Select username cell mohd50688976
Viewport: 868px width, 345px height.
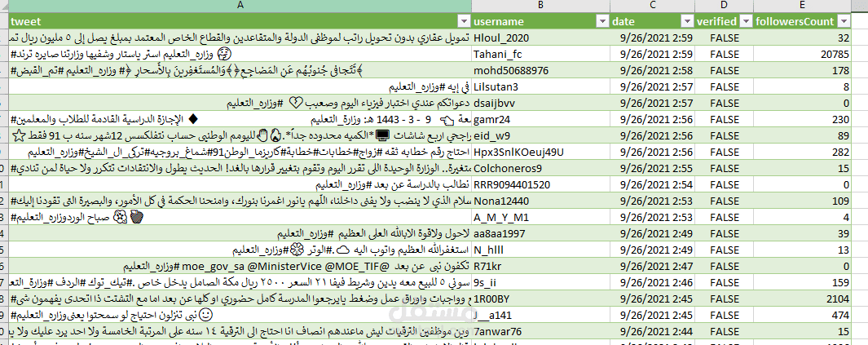541,70
